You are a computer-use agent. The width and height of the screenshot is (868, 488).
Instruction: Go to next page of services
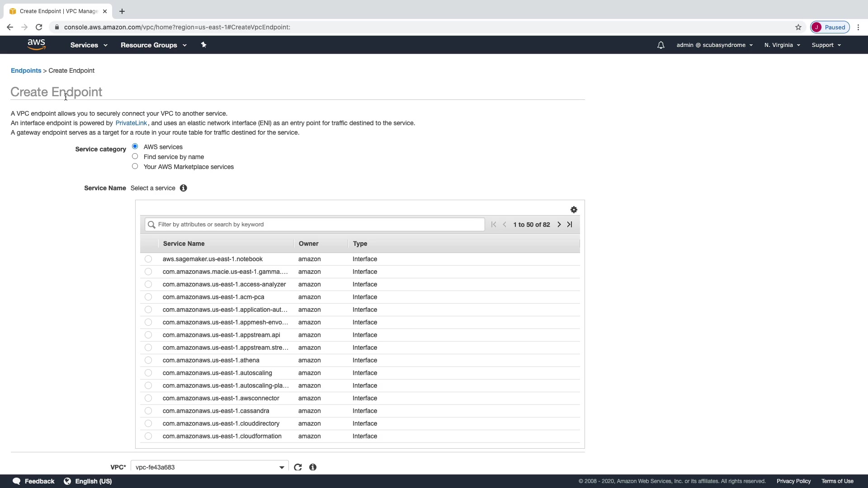pos(559,225)
